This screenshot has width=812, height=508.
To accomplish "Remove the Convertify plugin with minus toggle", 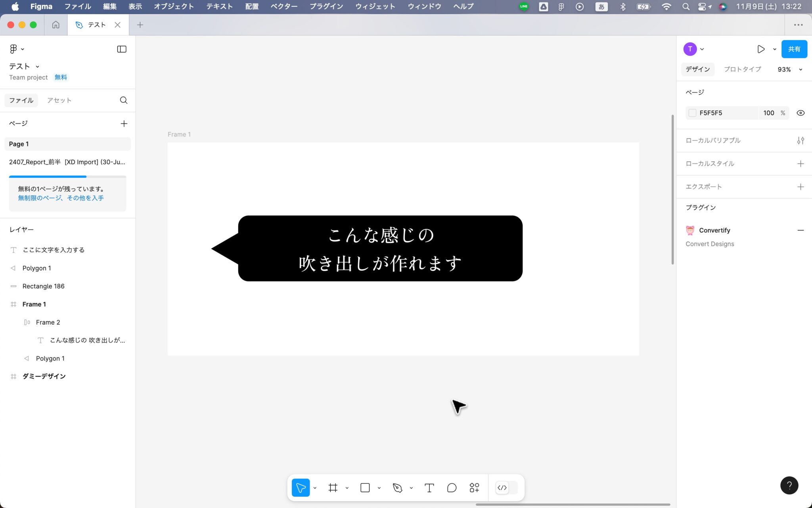I will 801,230.
